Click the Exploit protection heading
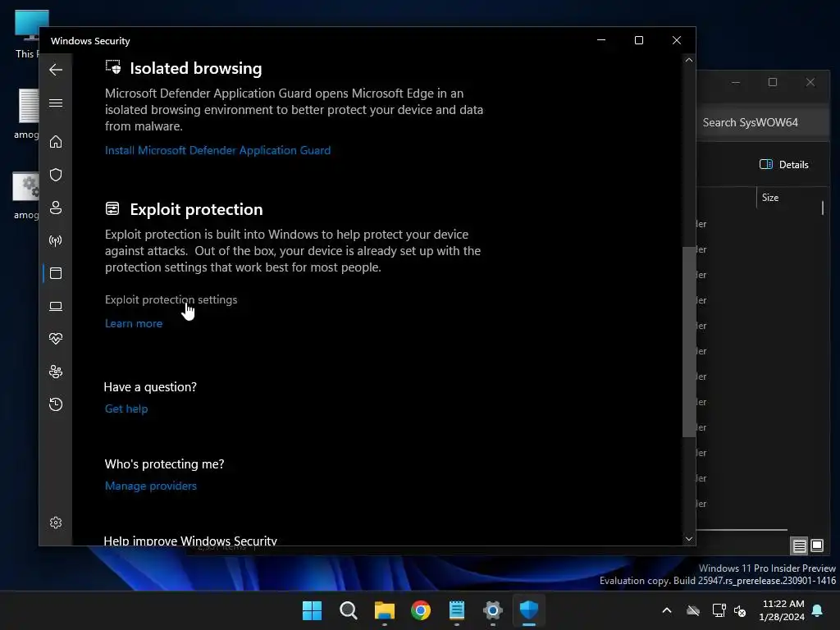The image size is (840, 630). (196, 209)
